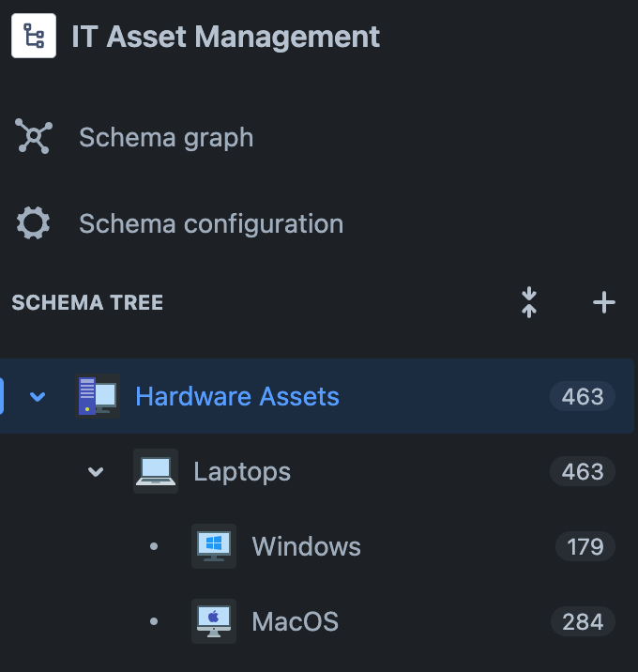Click the Laptops laptop icon
Image resolution: width=638 pixels, height=672 pixels.
[156, 471]
